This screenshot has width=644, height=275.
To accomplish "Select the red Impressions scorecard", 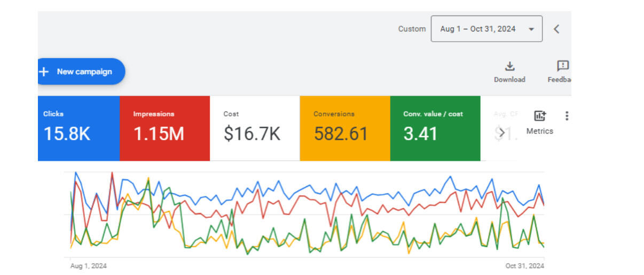I will [x=164, y=128].
